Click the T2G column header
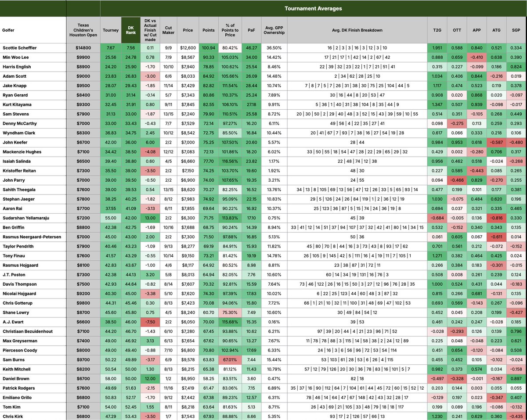Screen dimensions: 527x420 coord(437,30)
